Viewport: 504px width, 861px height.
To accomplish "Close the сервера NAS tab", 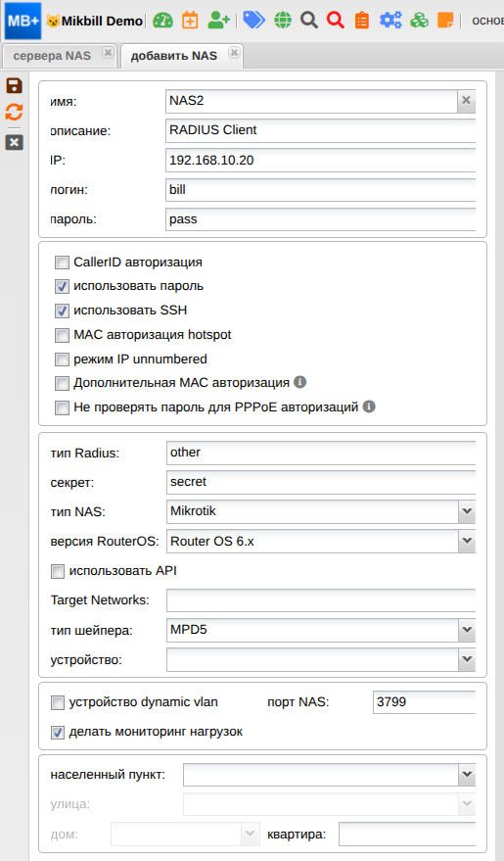I will coord(108,53).
